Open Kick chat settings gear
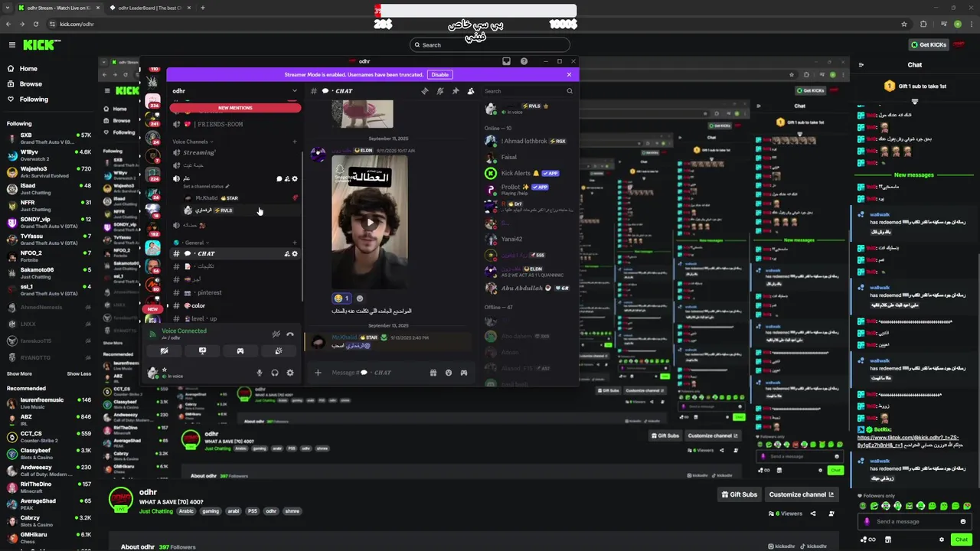 [942, 540]
